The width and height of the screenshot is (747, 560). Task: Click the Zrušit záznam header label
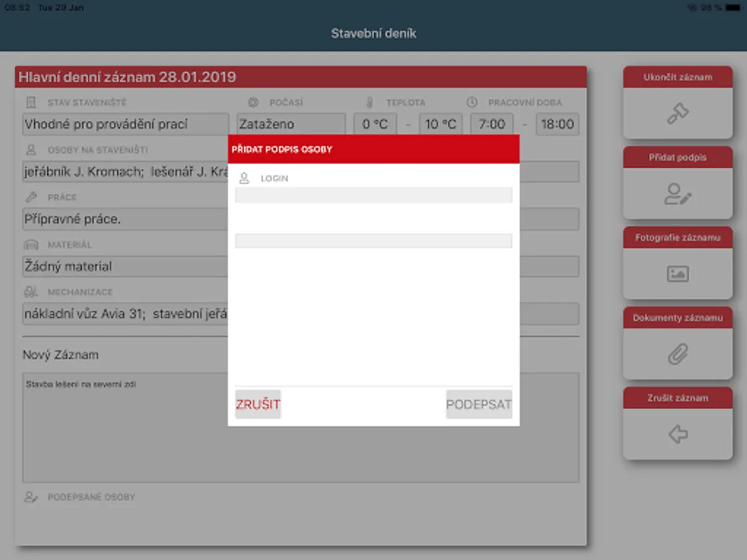coord(678,398)
